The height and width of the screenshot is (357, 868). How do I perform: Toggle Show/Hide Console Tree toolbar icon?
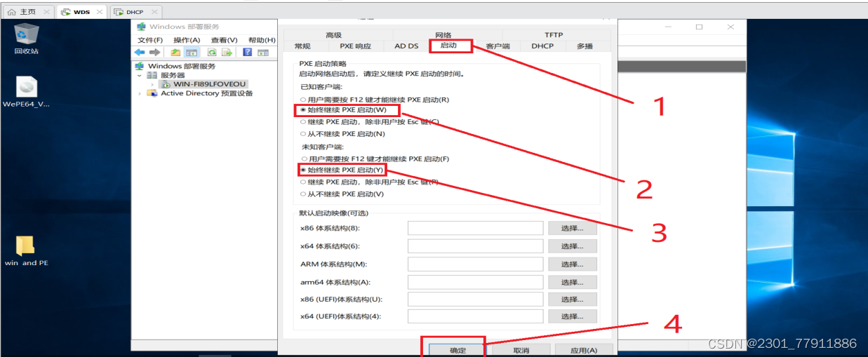pyautogui.click(x=192, y=52)
